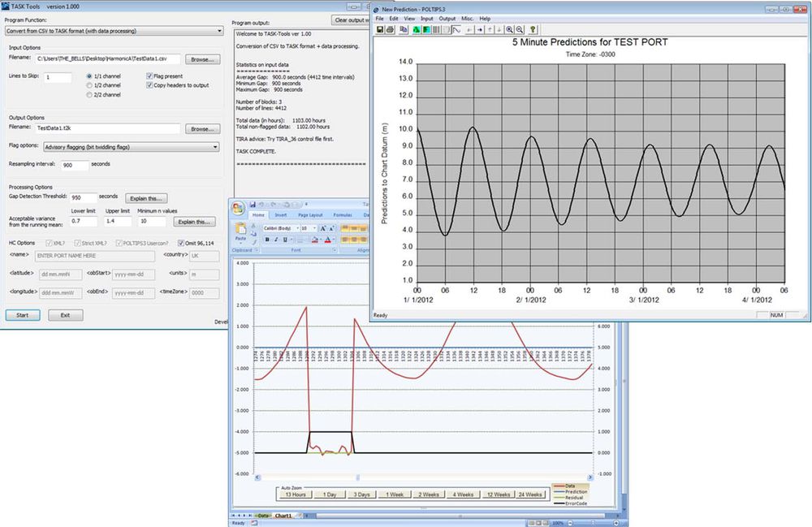Click the 24 Weeks auto zoom button
This screenshot has height=527, width=812.
[x=530, y=495]
